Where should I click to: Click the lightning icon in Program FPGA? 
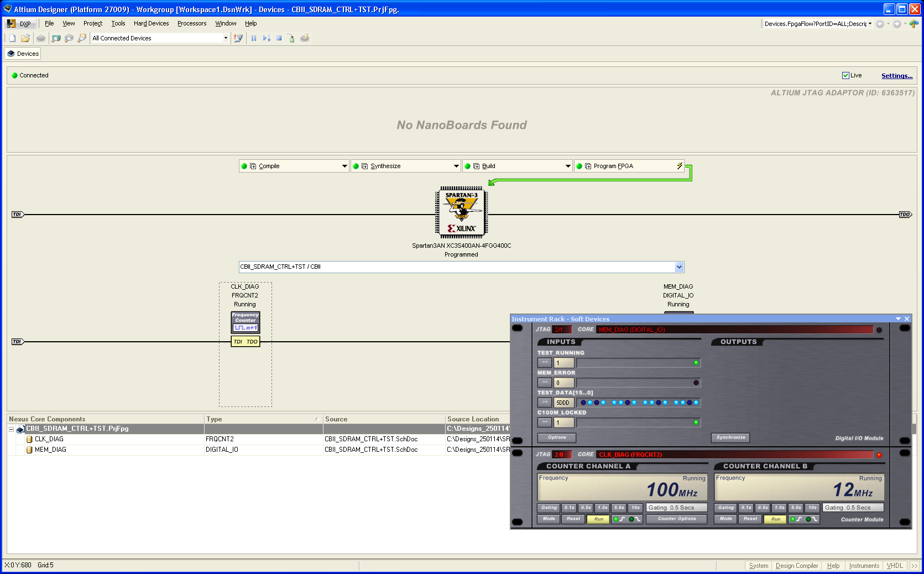point(680,166)
